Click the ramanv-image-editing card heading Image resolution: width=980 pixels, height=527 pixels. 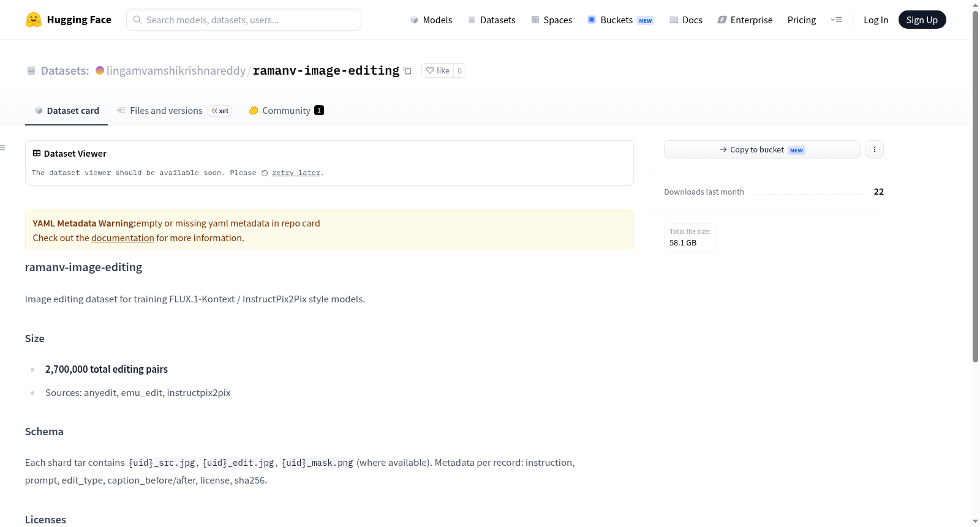coord(83,267)
